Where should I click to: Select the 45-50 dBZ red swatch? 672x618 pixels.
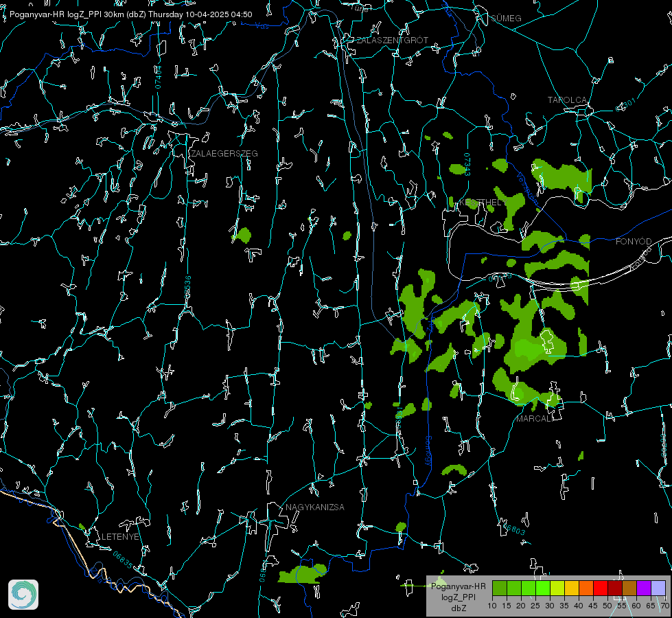tap(601, 588)
